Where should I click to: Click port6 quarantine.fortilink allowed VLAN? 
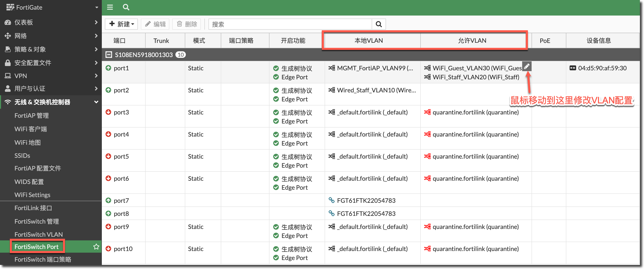476,178
